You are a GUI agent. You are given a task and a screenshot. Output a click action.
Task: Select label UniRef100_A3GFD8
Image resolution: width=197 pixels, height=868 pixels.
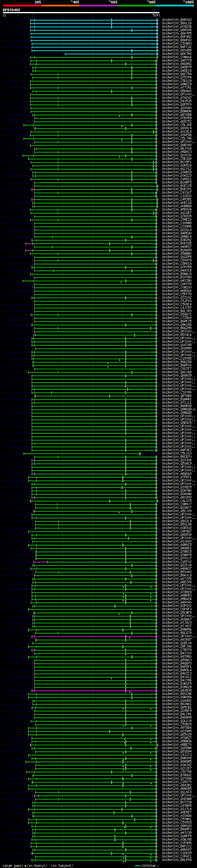(x=177, y=135)
